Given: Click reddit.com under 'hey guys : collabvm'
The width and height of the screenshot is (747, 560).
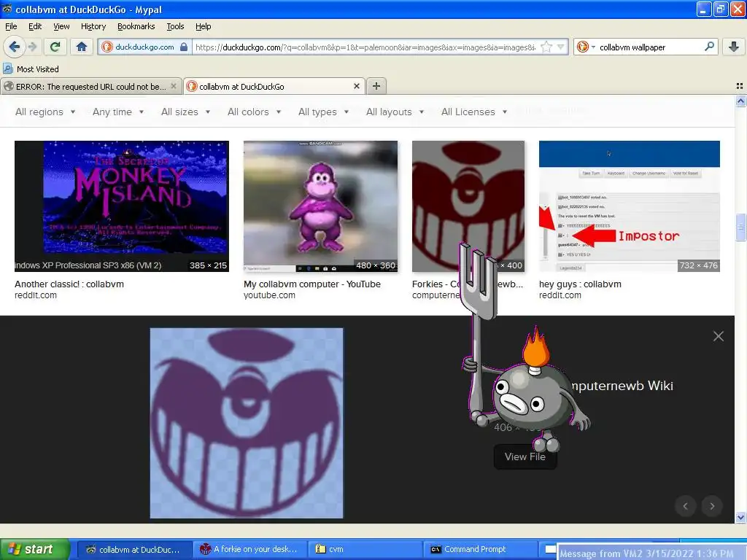Looking at the screenshot, I should point(560,295).
